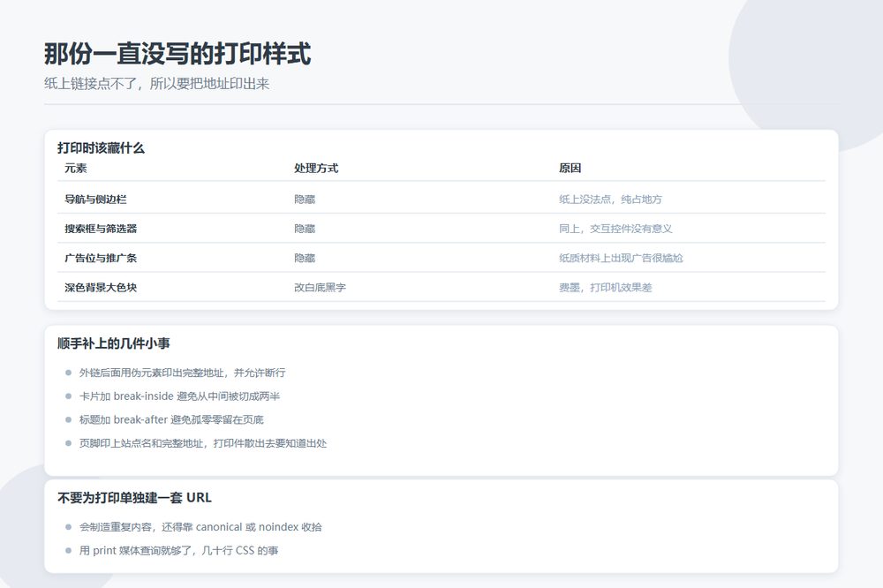Click the title 那份一直没写的打印样式
Screen dimensions: 883x588
(x=177, y=54)
